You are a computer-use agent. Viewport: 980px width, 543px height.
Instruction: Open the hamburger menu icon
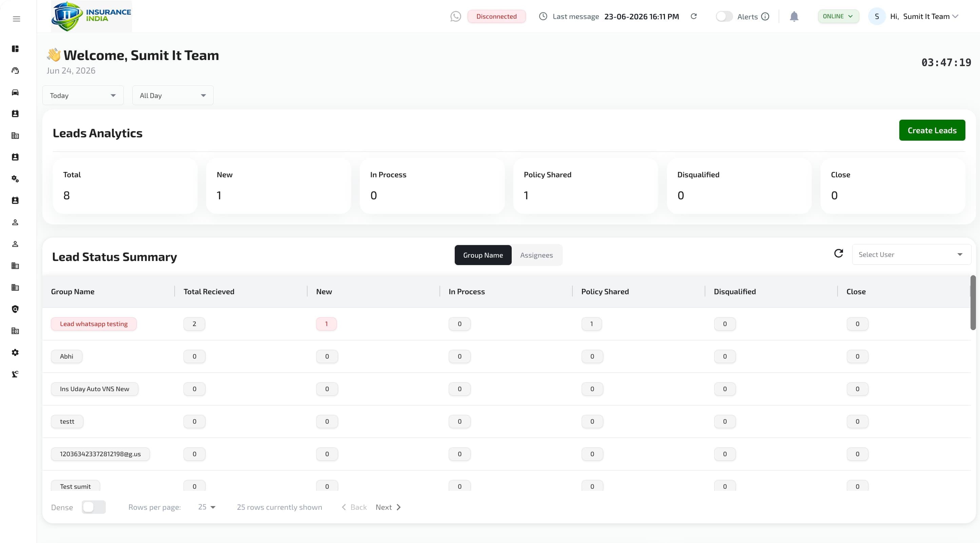click(x=16, y=19)
